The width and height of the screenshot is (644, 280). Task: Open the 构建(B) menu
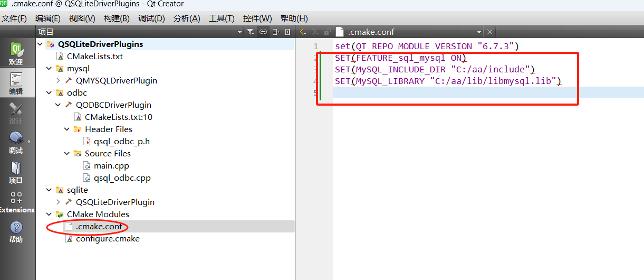[x=117, y=18]
